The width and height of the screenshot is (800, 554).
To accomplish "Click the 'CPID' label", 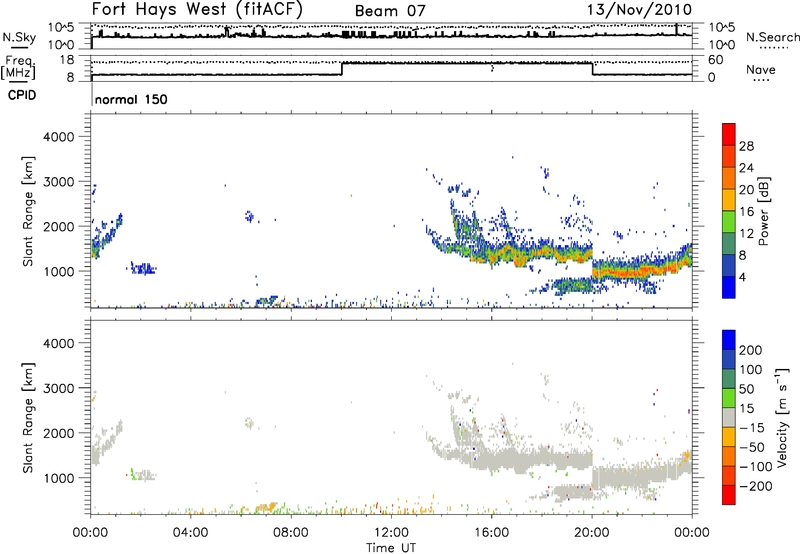I will tap(22, 95).
